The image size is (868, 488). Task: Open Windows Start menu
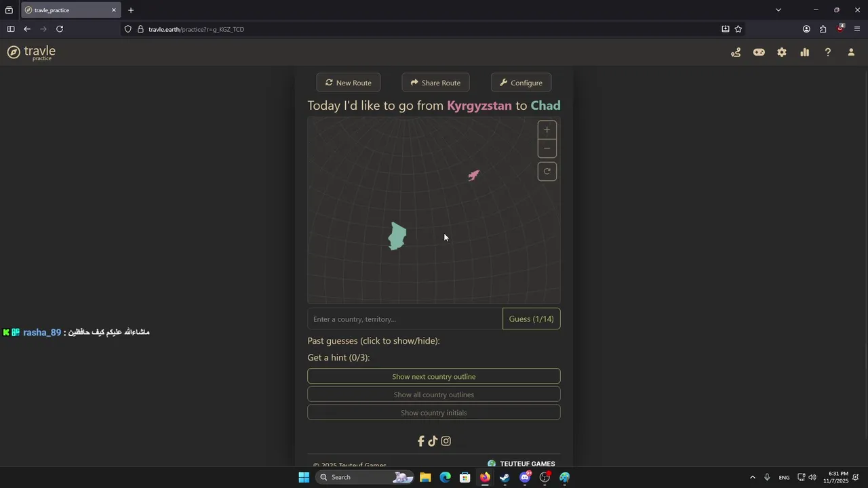(304, 477)
